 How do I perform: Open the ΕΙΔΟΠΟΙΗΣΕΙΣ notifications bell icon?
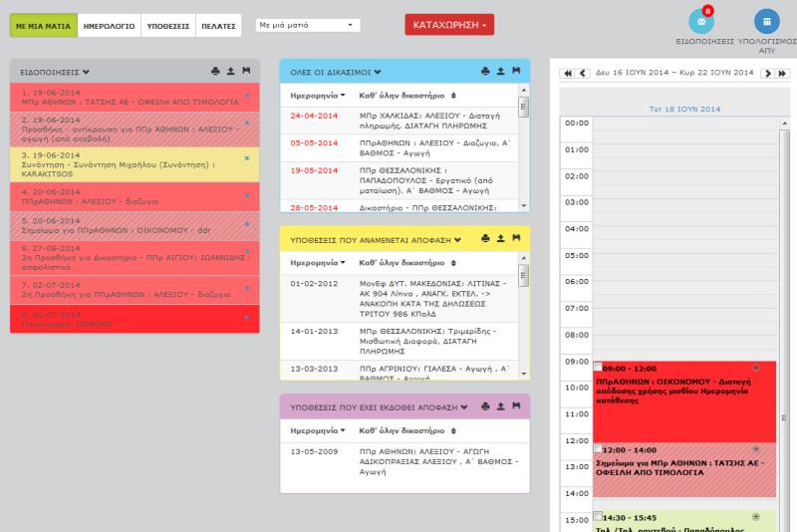pos(701,21)
